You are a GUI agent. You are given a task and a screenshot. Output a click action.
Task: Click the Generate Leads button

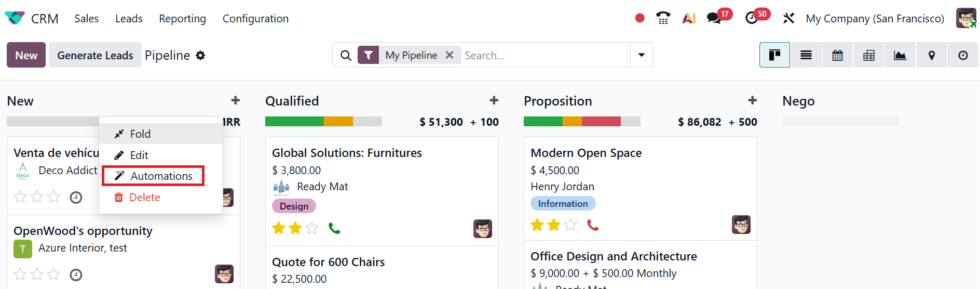[x=95, y=56]
